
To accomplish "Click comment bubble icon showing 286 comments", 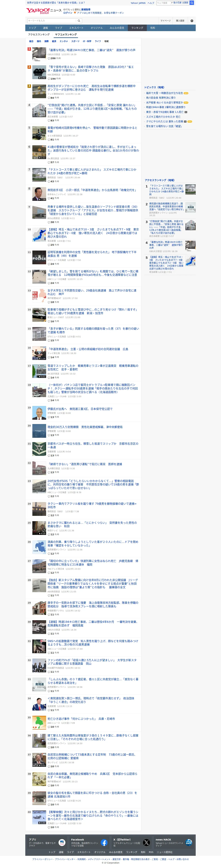I will [49, 58].
